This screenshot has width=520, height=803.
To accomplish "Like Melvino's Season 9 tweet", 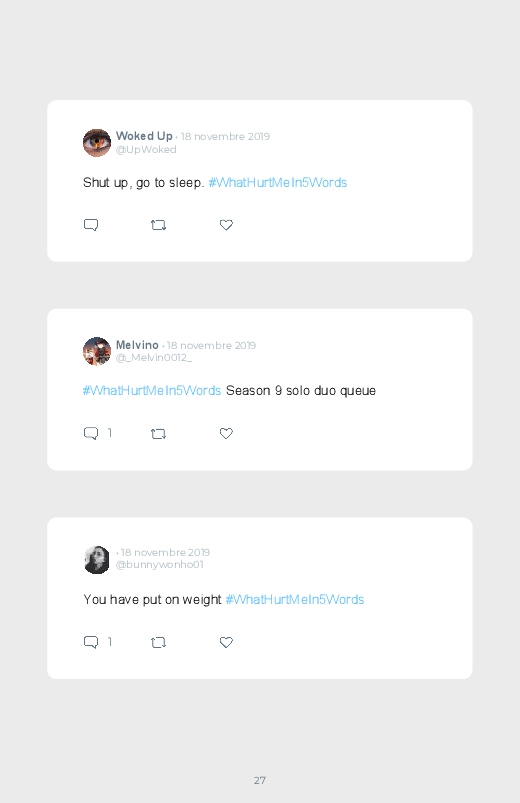I will [x=226, y=433].
